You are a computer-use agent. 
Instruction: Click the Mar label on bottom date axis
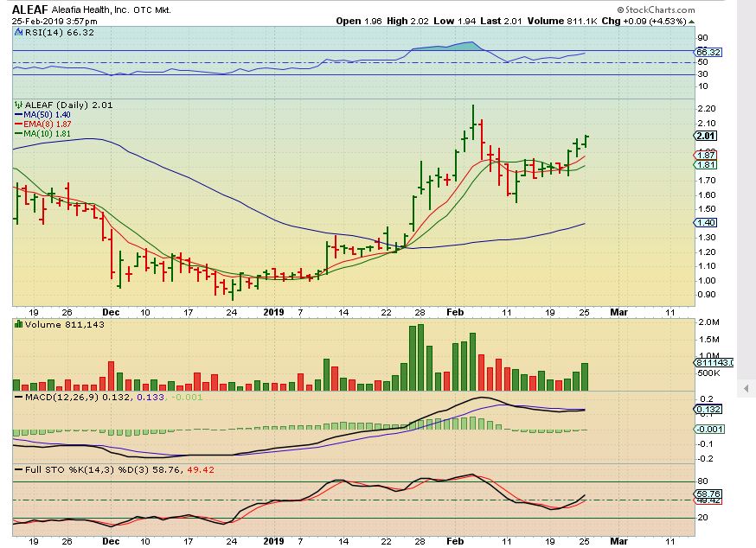click(x=619, y=541)
